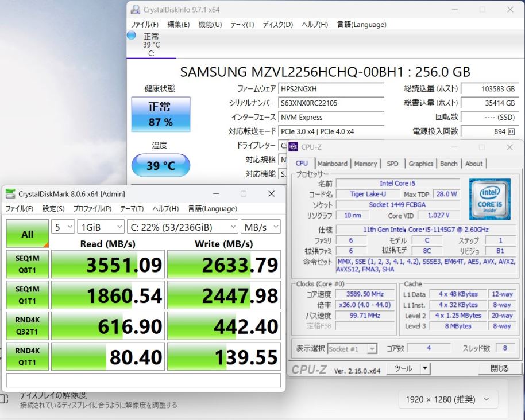Viewport: 525px width, 420px height.
Task: Open プロファイル(P) menu in CrystalDiskMark
Action: pyautogui.click(x=92, y=209)
